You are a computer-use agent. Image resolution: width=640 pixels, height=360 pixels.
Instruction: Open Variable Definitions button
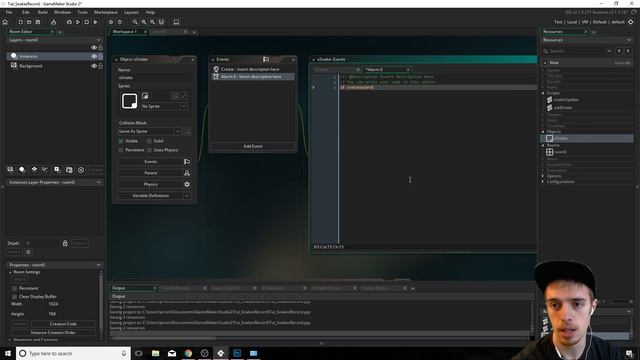[x=150, y=196]
